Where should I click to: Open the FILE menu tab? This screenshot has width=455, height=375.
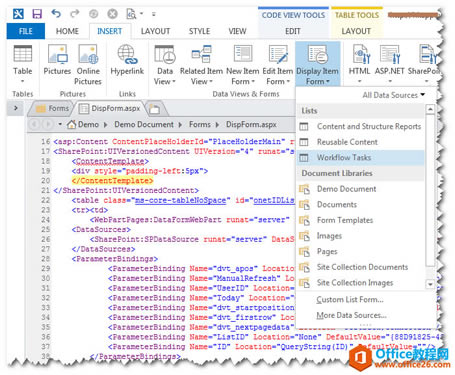click(26, 31)
